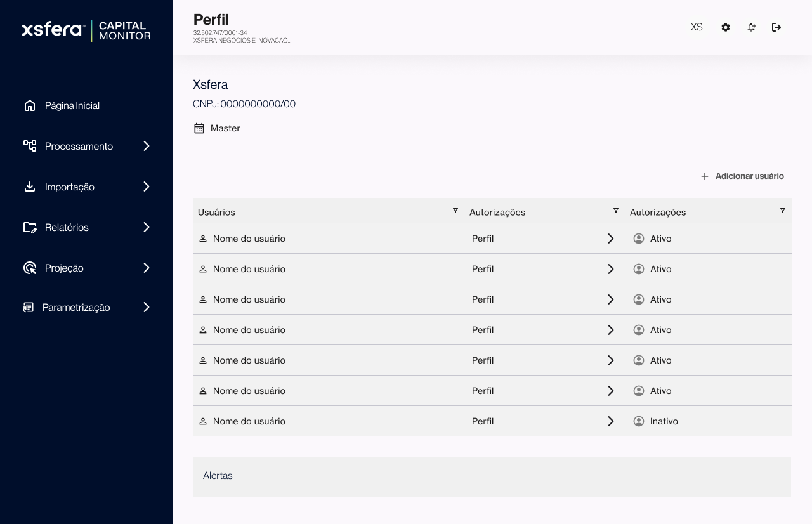
Task: Open filter on first Autorizações column
Action: click(x=615, y=211)
